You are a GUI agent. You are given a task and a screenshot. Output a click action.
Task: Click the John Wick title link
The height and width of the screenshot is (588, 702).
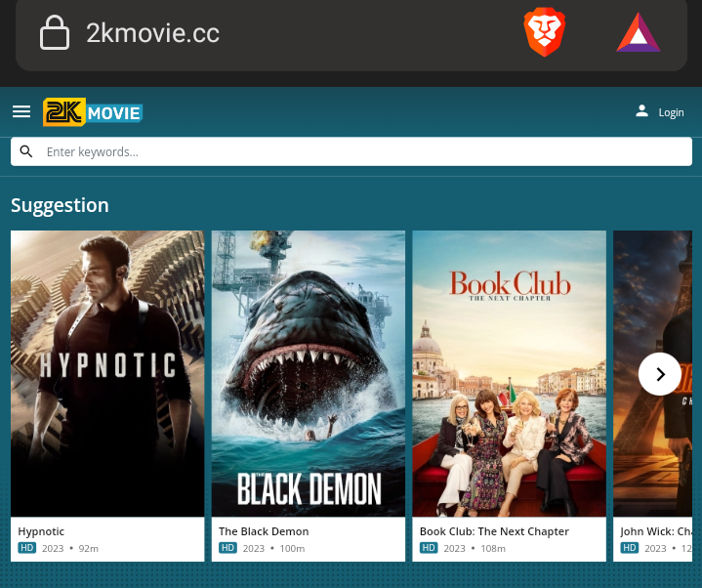[659, 531]
